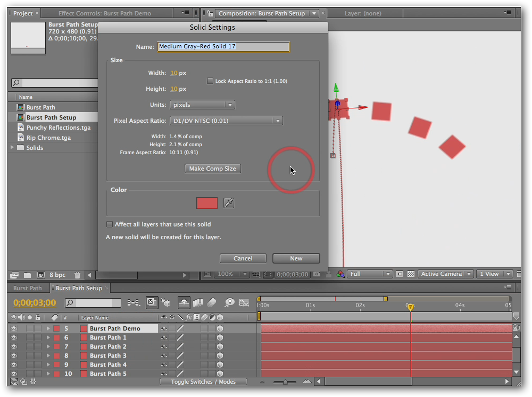Enable frame blending for the composition

(x=198, y=302)
